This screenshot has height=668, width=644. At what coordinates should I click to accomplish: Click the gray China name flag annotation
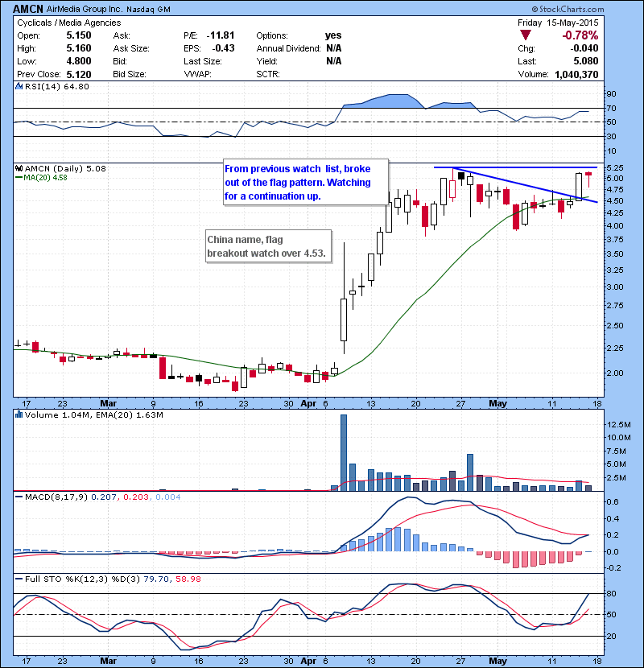269,246
